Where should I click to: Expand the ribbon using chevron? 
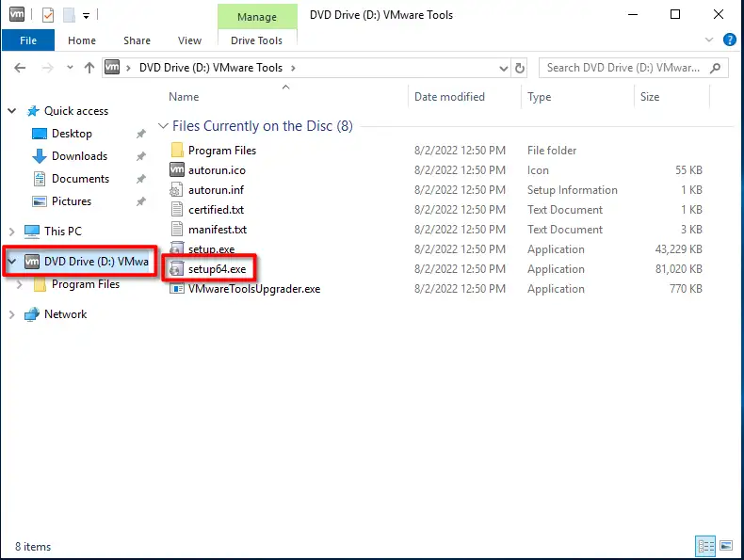(x=709, y=40)
